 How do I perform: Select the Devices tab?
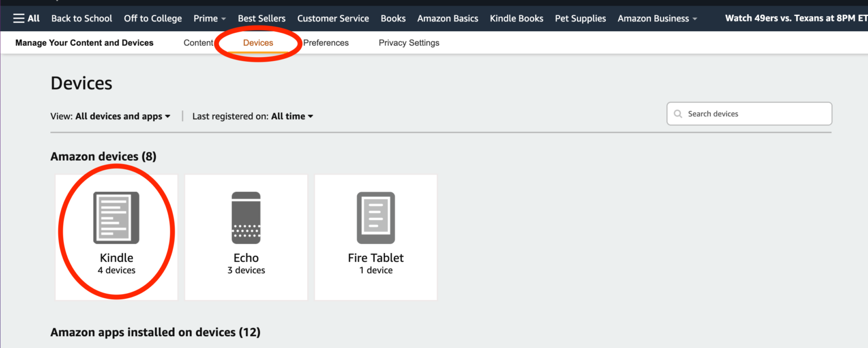(x=258, y=42)
